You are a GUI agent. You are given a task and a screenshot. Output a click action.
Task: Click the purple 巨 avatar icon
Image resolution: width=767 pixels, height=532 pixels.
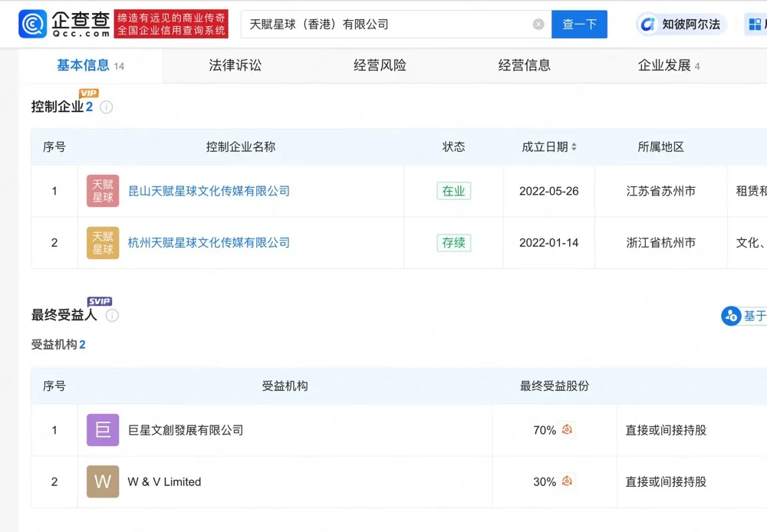[103, 430]
